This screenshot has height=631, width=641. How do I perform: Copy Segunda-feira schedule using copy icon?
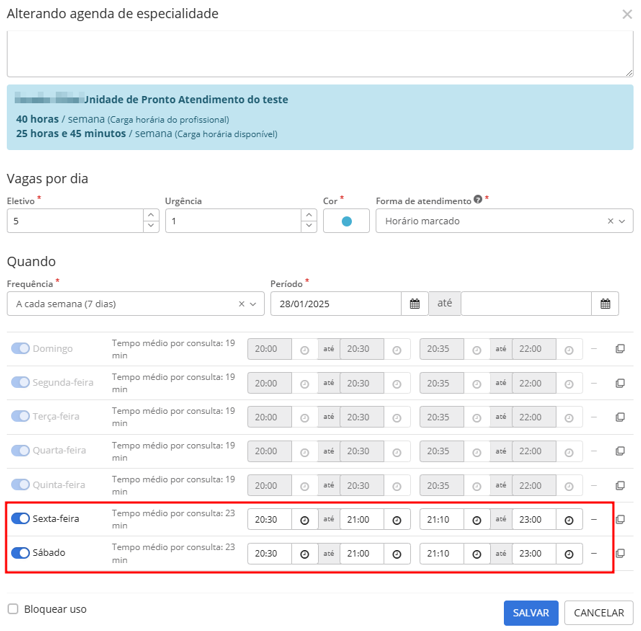620,383
